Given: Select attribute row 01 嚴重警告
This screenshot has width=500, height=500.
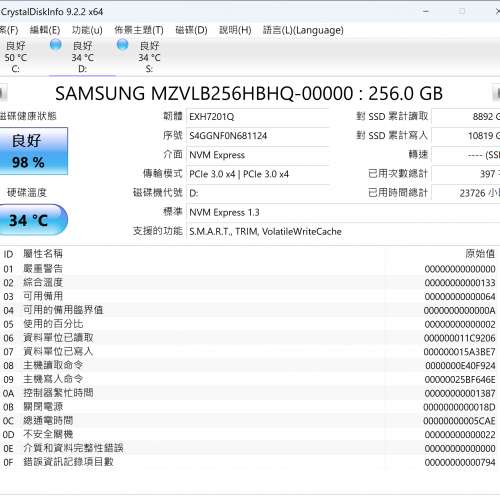Looking at the screenshot, I should point(249,269).
